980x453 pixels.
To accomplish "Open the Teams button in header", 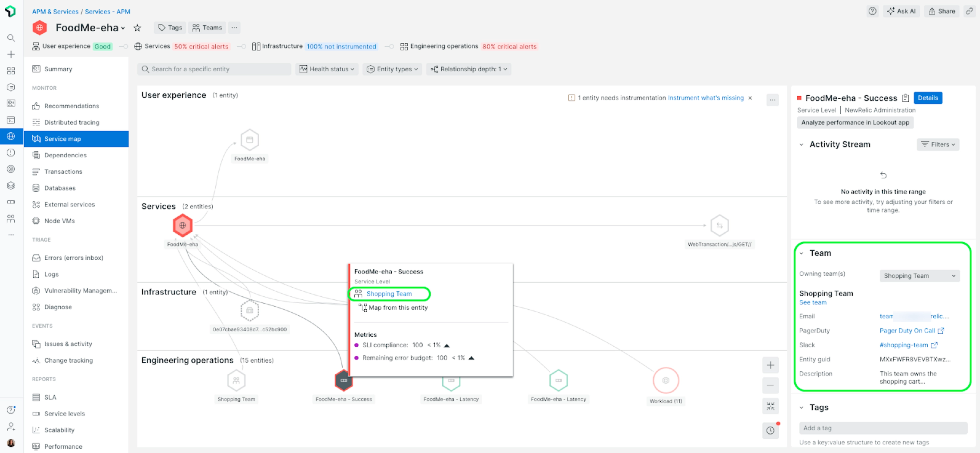I will pos(207,28).
